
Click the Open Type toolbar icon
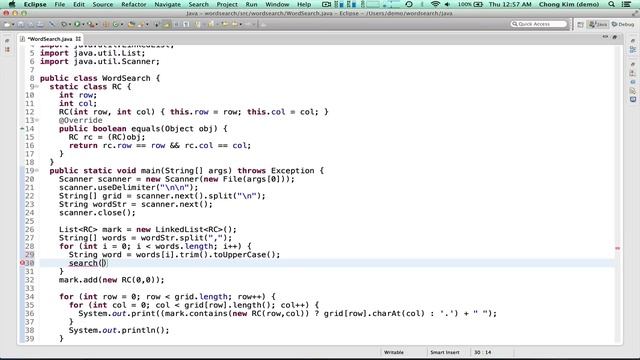click(130, 24)
